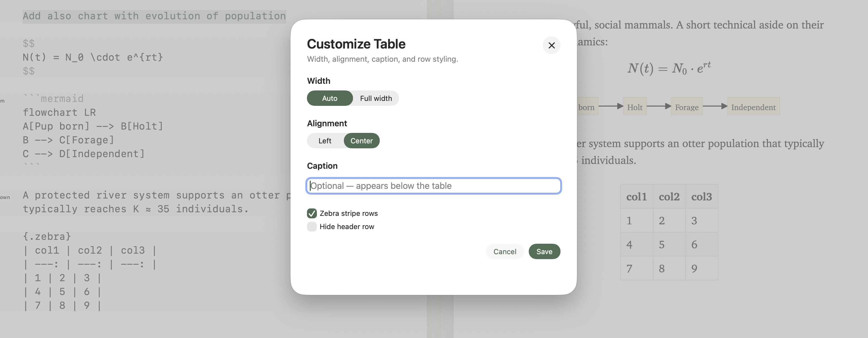Click col2 header in preview table
868x338 pixels.
point(669,197)
